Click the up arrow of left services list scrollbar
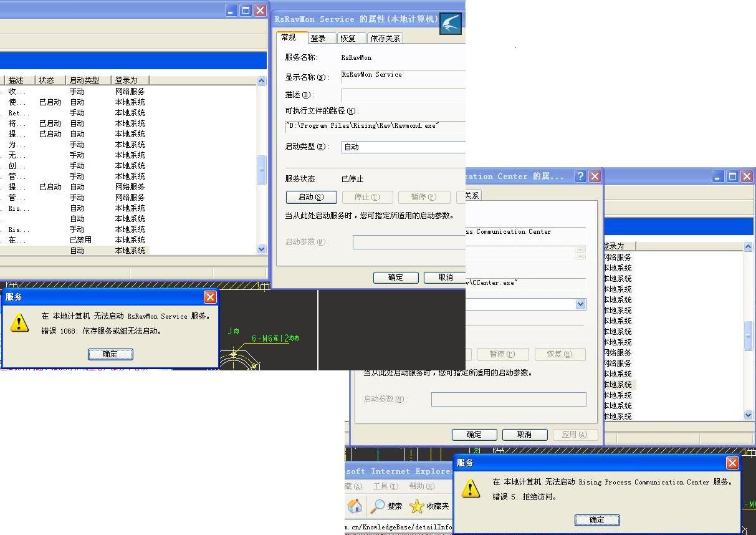 coord(262,81)
